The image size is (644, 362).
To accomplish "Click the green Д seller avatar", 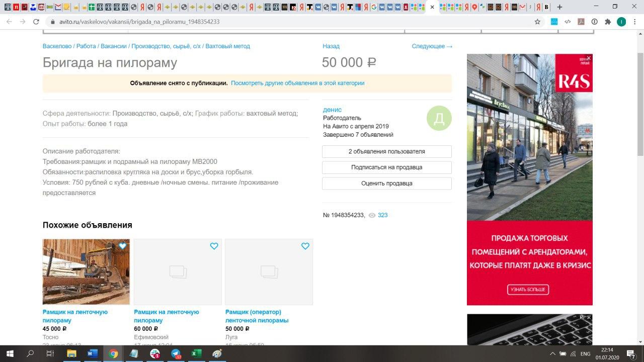I will coord(439,118).
